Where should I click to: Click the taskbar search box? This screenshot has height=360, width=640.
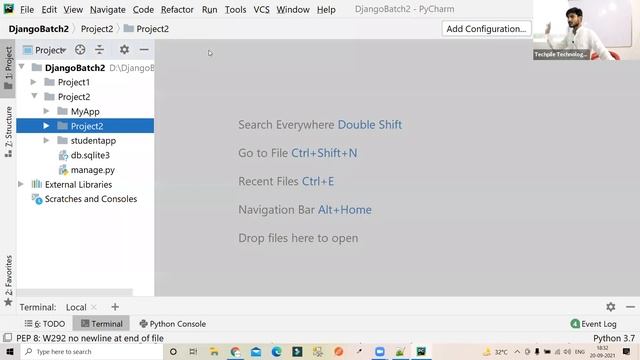coord(91,351)
